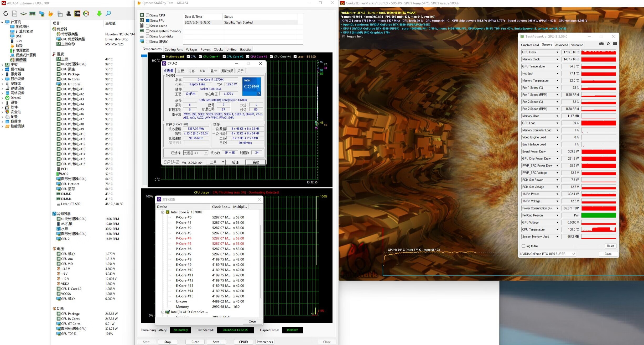
Task: Open CPU-Z SPD tab
Action: (x=202, y=71)
